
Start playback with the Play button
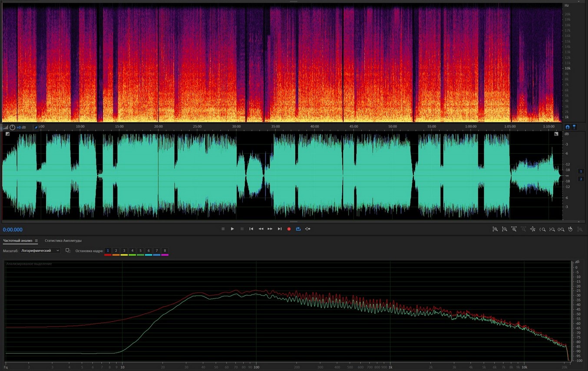coord(232,229)
